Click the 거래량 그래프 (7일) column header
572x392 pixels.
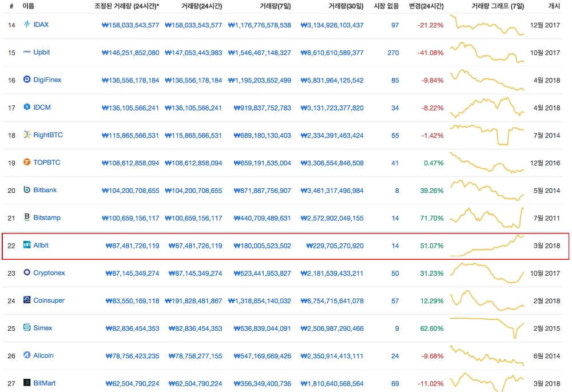coord(498,6)
